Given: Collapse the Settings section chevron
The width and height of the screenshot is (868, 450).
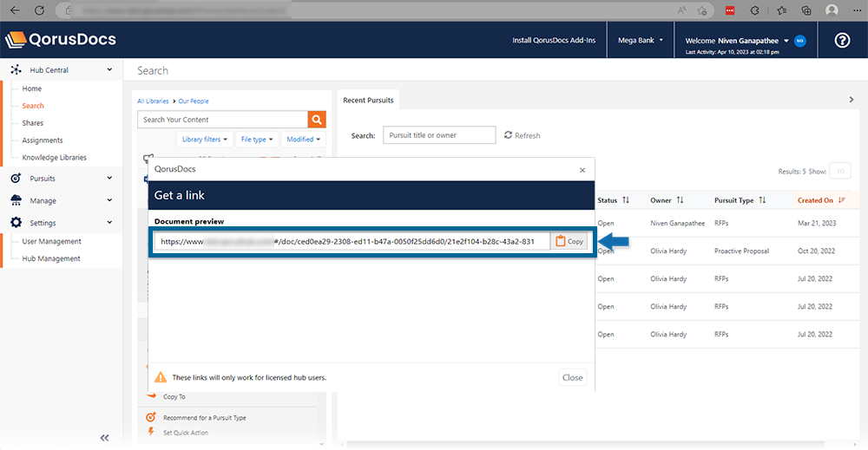Looking at the screenshot, I should pos(109,222).
